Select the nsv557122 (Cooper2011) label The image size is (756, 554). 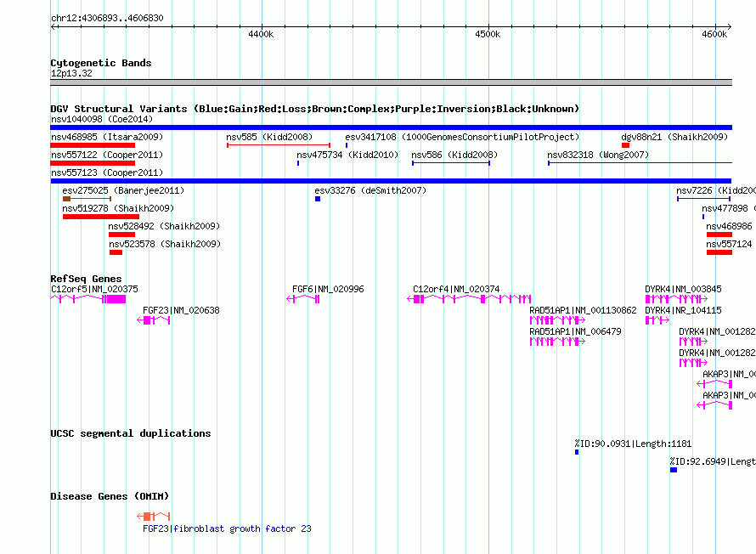coord(107,155)
